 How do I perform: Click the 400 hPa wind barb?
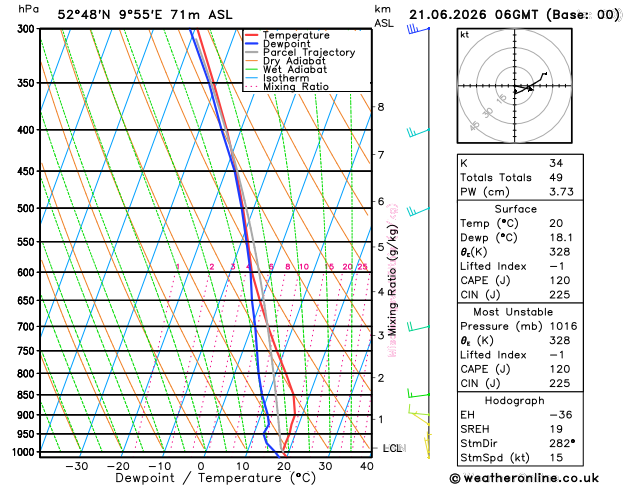pos(418,132)
